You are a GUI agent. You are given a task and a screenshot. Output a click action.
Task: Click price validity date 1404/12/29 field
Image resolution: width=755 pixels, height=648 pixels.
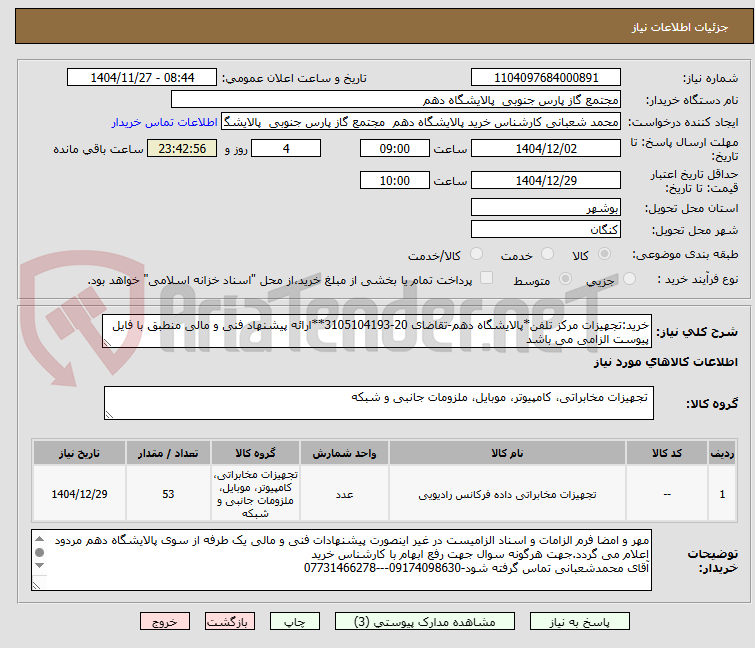tap(546, 180)
